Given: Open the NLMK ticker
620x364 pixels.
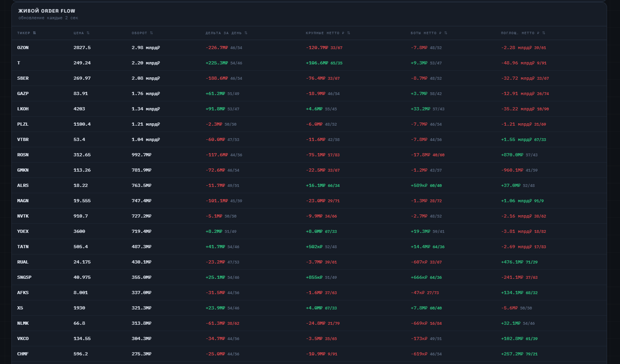Looking at the screenshot, I should [23, 323].
